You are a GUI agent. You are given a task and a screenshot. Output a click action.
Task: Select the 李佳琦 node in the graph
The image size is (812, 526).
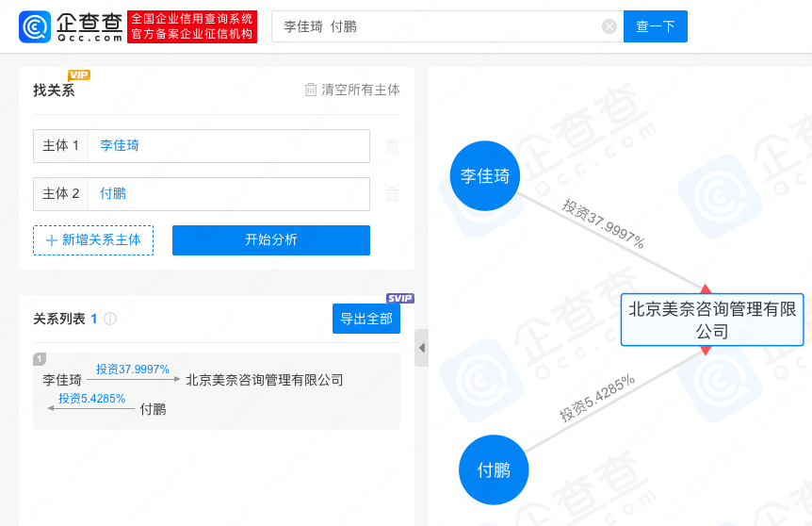tap(485, 175)
